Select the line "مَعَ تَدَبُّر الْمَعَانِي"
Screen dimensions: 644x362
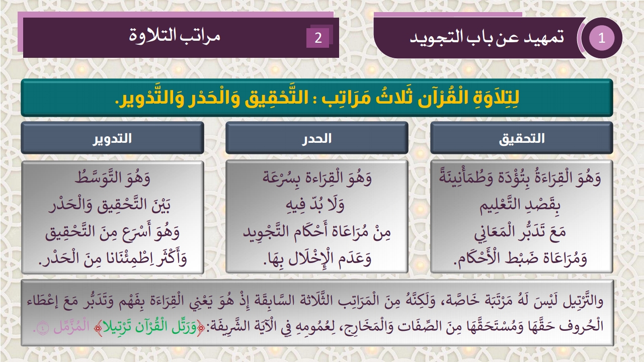[522, 232]
